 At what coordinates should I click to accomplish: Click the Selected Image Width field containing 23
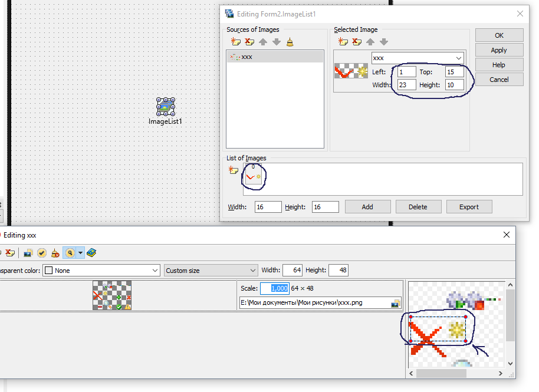pos(407,85)
